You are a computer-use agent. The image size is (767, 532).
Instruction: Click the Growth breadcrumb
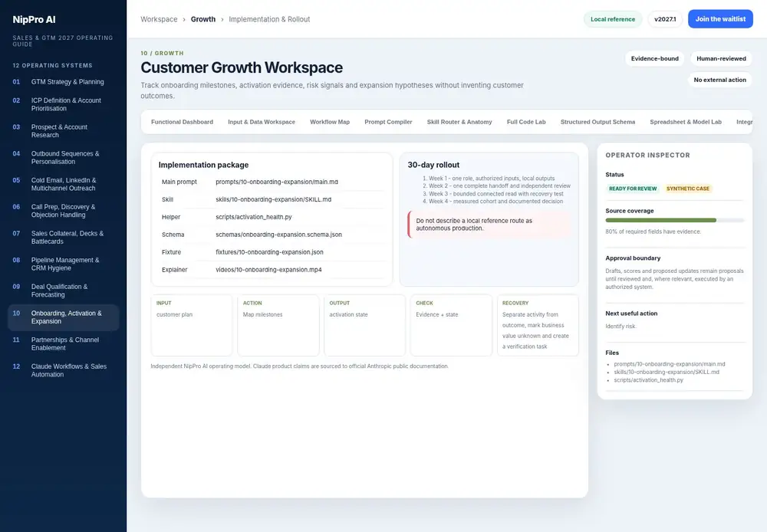point(203,19)
